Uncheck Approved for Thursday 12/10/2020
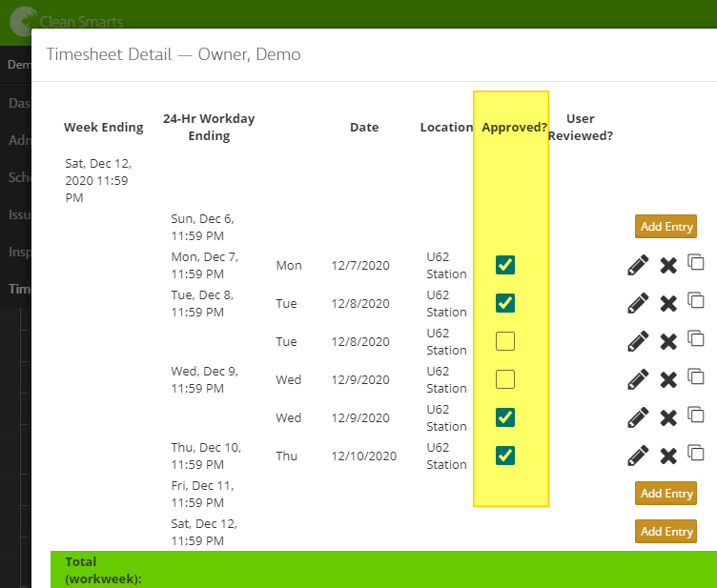The height and width of the screenshot is (588, 717). (x=505, y=456)
